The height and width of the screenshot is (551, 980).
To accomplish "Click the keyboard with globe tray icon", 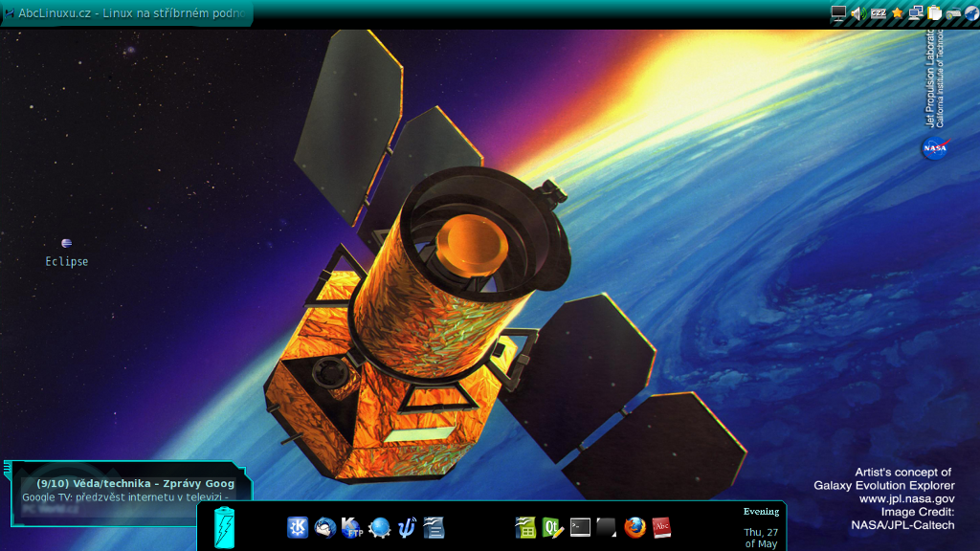I will coord(953,13).
